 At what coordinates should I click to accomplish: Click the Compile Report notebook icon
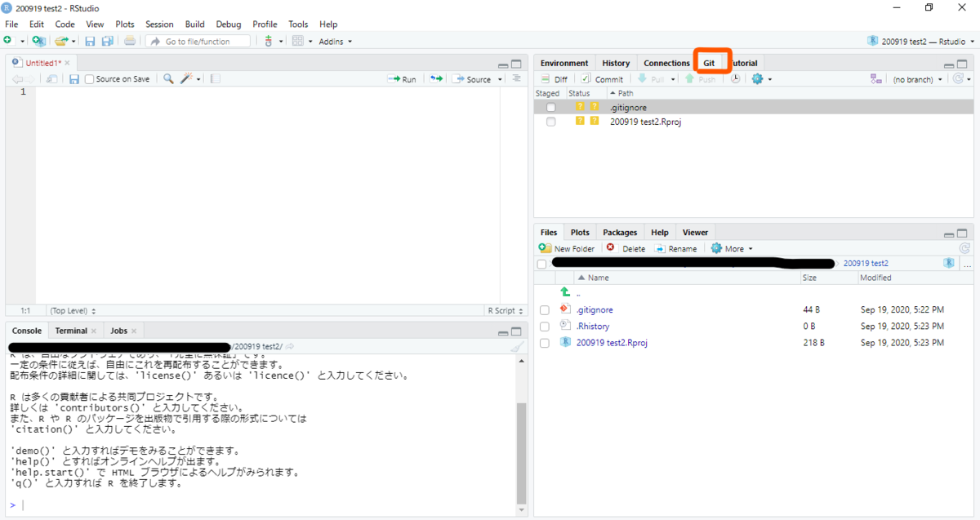[x=216, y=79]
